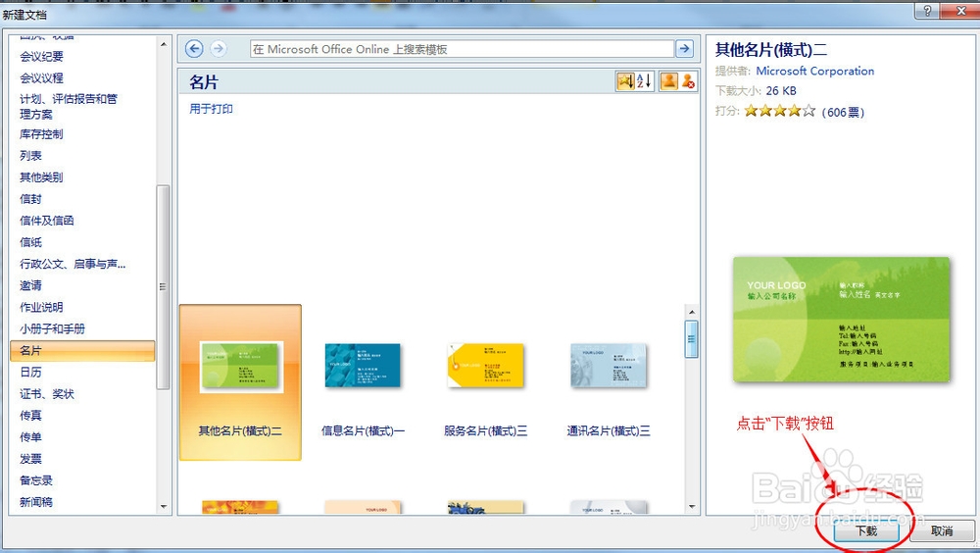Click the 取消 cancel button
980x553 pixels.
pos(942,531)
